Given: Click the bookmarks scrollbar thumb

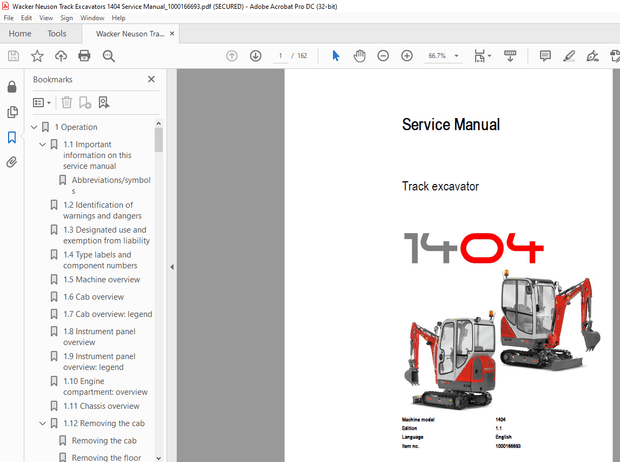Looking at the screenshot, I should pos(159,140).
